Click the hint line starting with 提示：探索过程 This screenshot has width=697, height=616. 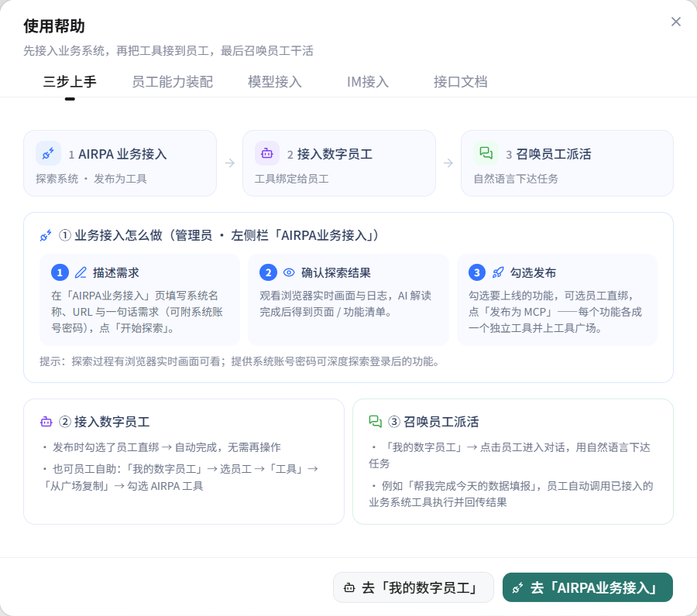tap(241, 361)
